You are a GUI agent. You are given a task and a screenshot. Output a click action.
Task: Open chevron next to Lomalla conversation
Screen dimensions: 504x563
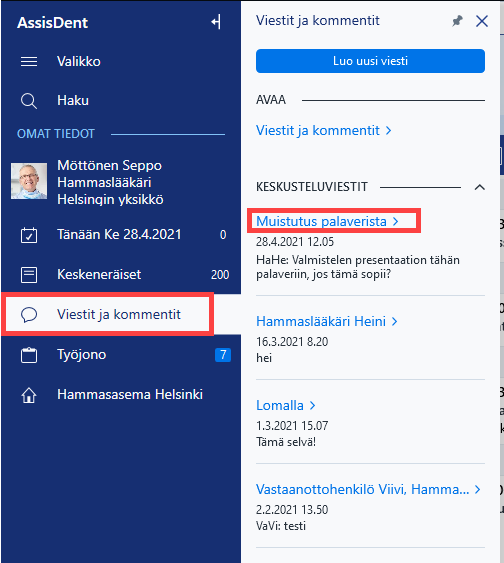[312, 405]
